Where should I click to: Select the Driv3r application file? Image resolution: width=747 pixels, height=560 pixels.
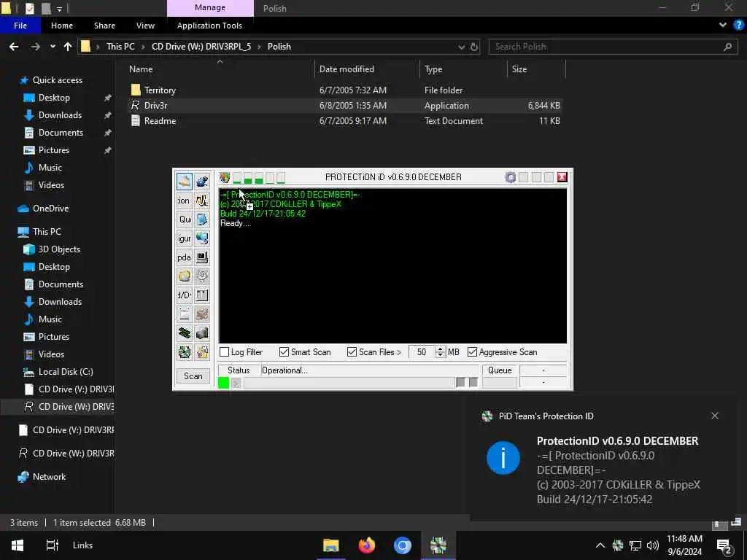pyautogui.click(x=345, y=105)
